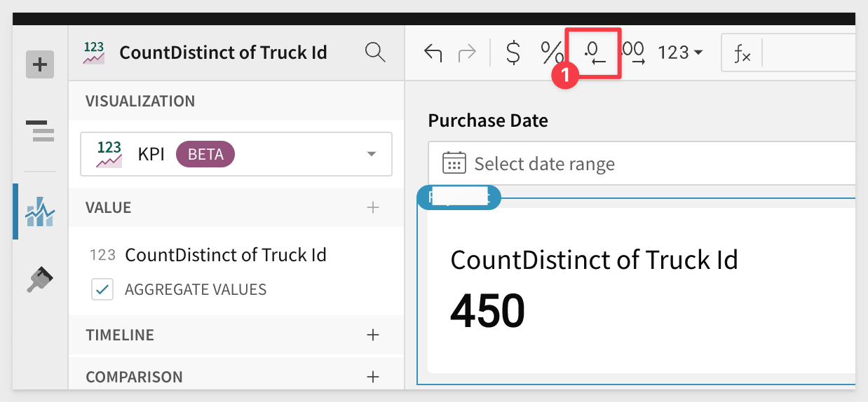Expand Timeline section with plus
The height and width of the screenshot is (402, 868).
373,335
